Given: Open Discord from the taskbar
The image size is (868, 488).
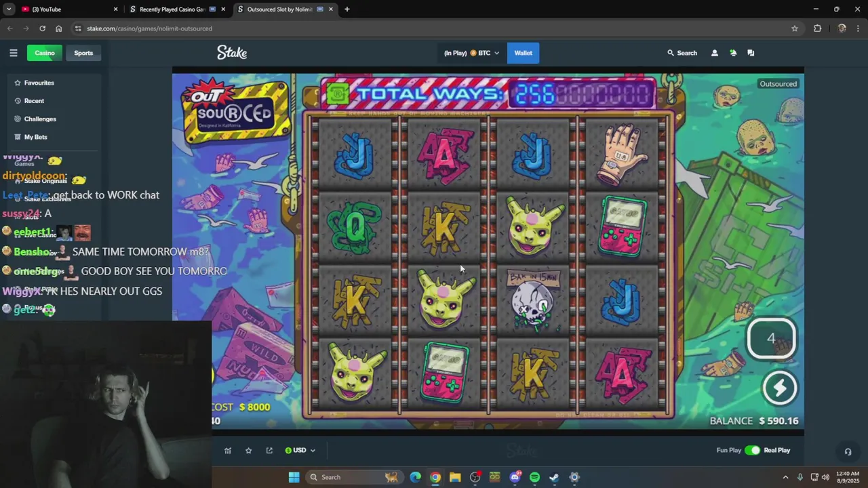Looking at the screenshot, I should pyautogui.click(x=515, y=477).
